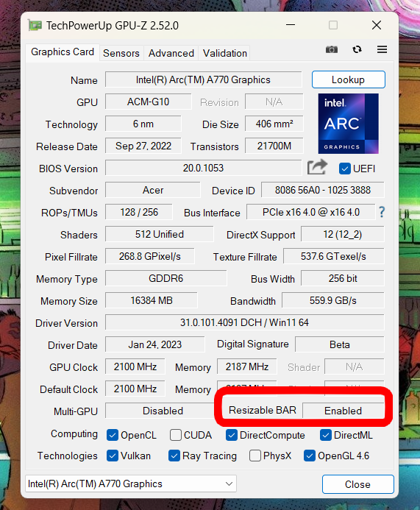Click the GPU field ACM-G10
The width and height of the screenshot is (420, 510).
pos(149,102)
